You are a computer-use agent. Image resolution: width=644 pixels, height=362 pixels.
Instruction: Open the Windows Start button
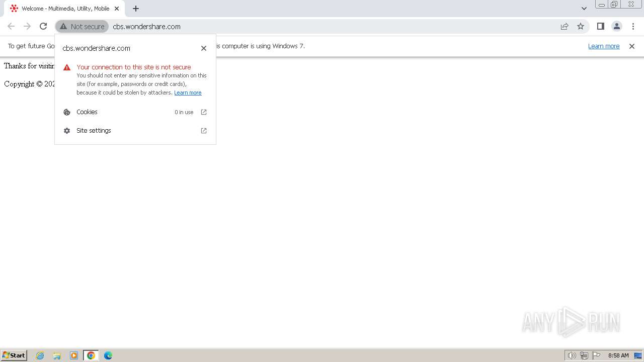[x=14, y=355]
